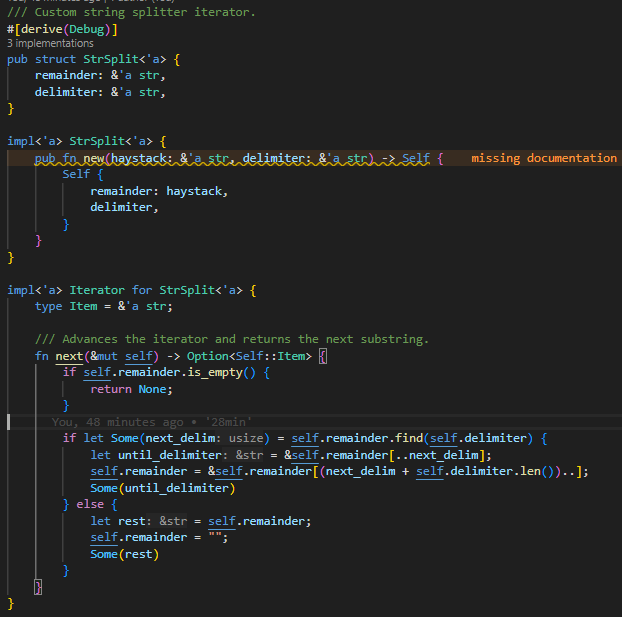The height and width of the screenshot is (617, 622).
Task: Click the 'let rest: &str = self.remainder;' line
Action: click(201, 521)
